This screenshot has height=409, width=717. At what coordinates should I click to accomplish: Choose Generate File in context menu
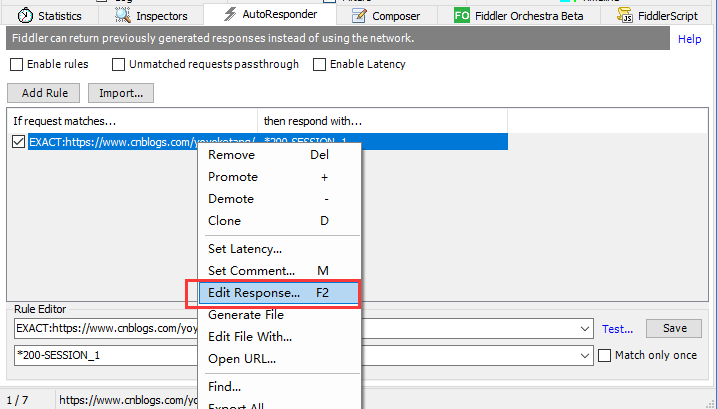coord(246,315)
